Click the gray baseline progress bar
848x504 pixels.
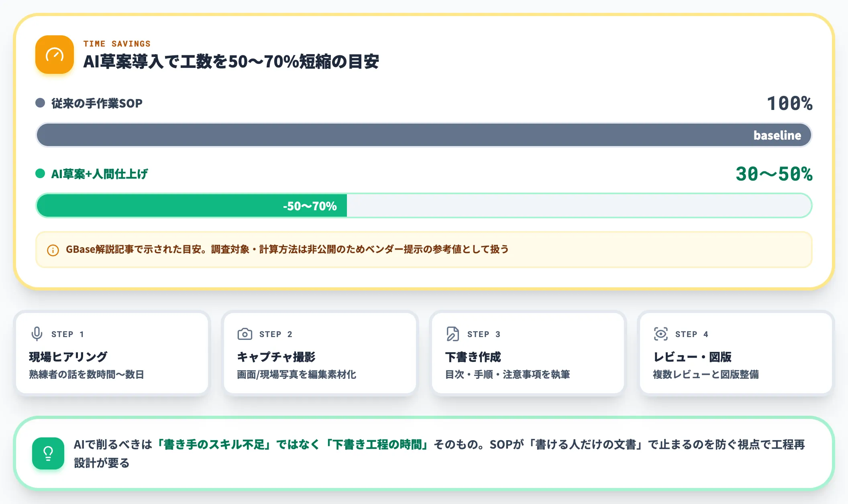(424, 135)
